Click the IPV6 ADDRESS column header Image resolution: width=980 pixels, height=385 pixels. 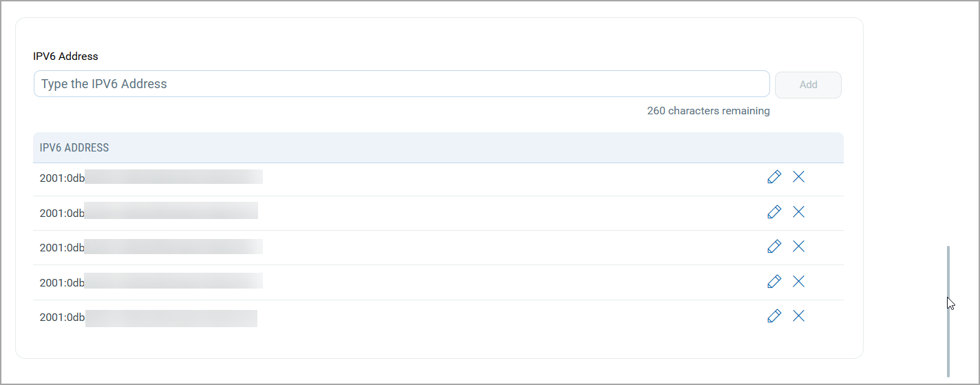point(74,147)
